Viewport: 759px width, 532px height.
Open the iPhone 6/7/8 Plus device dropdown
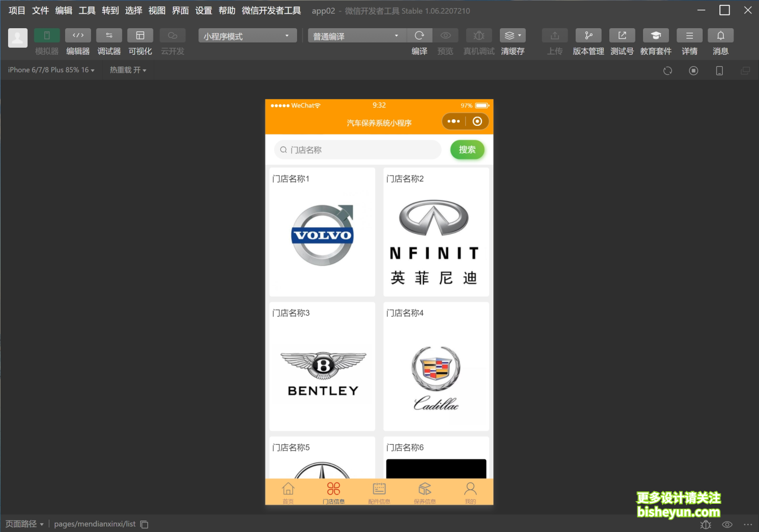click(x=51, y=70)
